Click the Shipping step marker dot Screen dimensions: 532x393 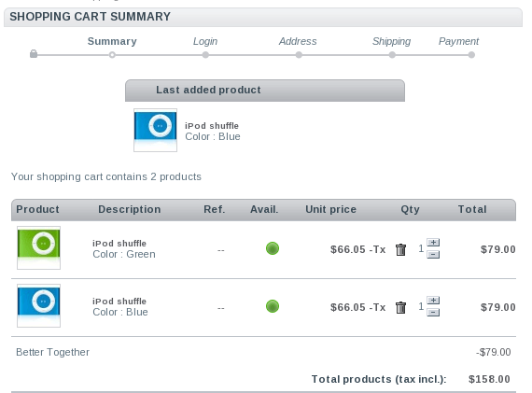pyautogui.click(x=392, y=55)
